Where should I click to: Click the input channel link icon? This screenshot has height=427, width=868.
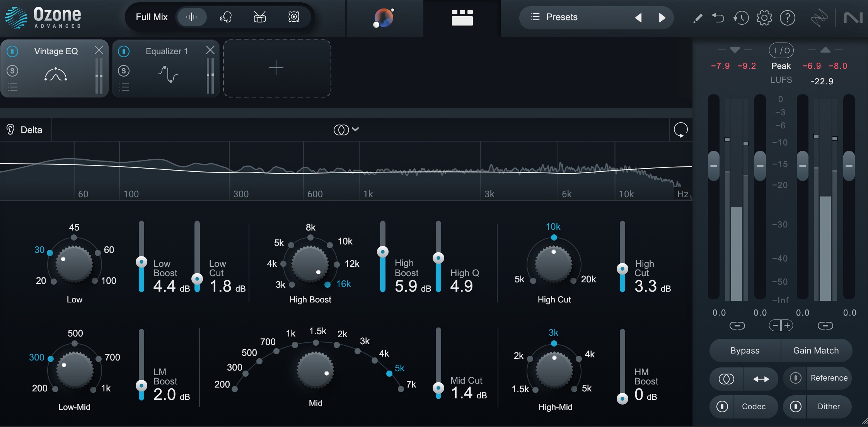pyautogui.click(x=737, y=326)
